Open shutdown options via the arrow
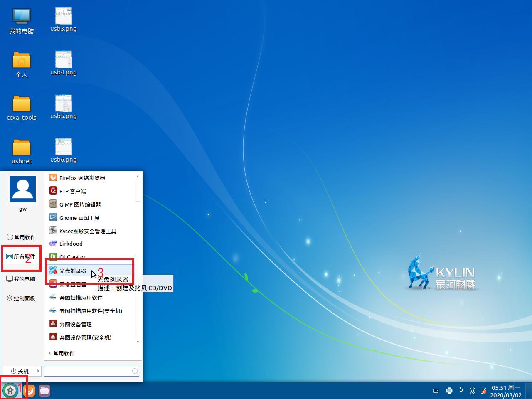This screenshot has width=532, height=399. coord(38,371)
